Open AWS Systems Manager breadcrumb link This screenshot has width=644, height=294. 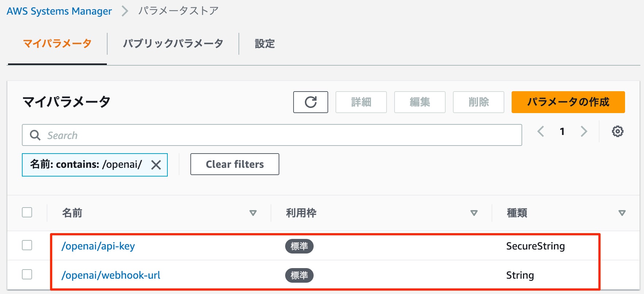[x=59, y=11]
